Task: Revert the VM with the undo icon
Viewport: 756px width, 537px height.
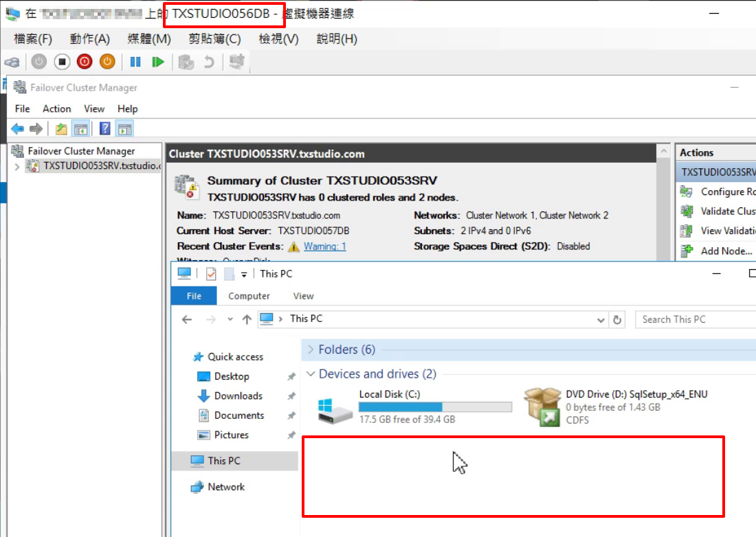Action: click(209, 62)
